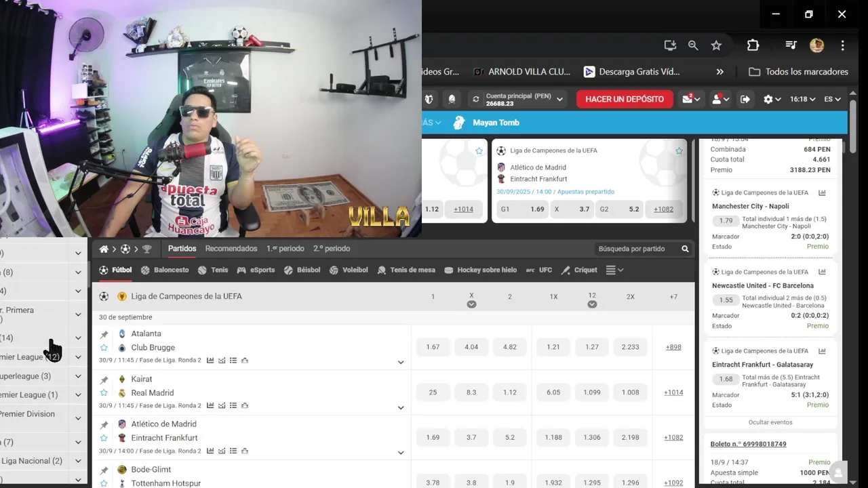Image resolution: width=868 pixels, height=488 pixels.
Task: Expand the Atalanta vs Club Brugge markets
Action: (401, 363)
